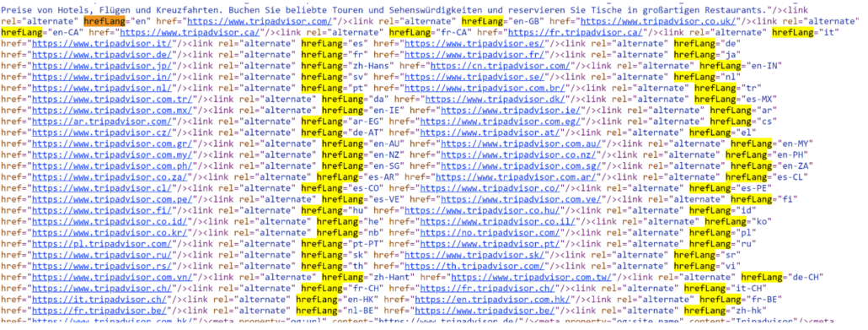Open the https://www.tripadvisor.be/ link

coord(485,310)
